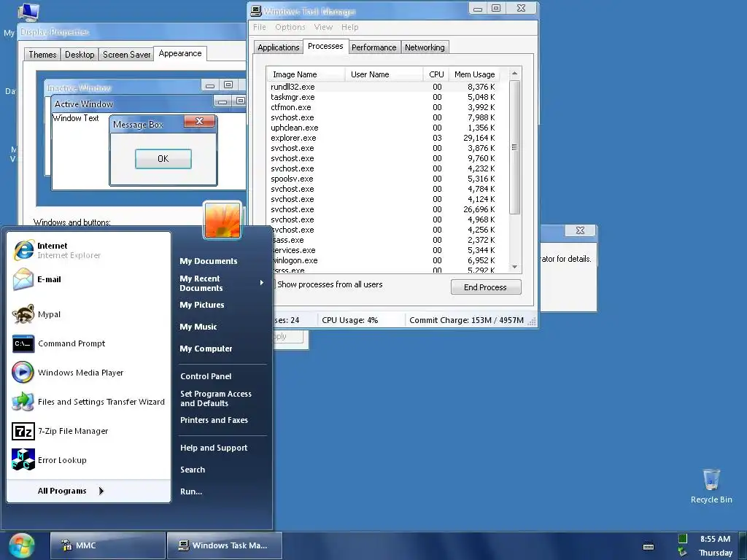Sort processes by User Name column
This screenshot has height=560, width=747.
[x=384, y=74]
